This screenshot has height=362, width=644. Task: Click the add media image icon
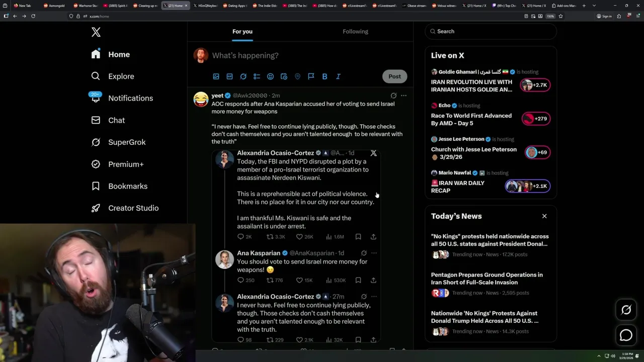[216, 76]
